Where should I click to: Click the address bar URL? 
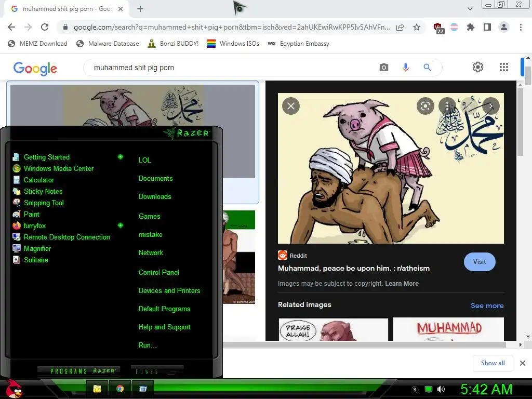click(232, 27)
